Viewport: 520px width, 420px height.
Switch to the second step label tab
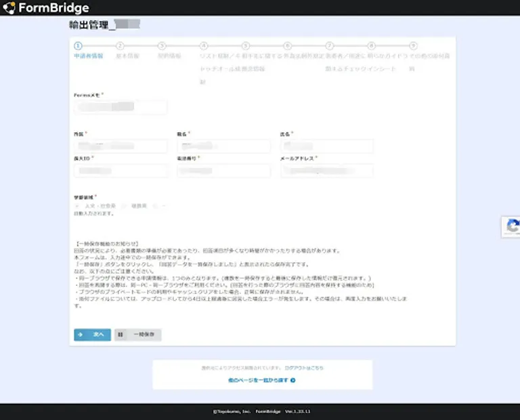(128, 56)
